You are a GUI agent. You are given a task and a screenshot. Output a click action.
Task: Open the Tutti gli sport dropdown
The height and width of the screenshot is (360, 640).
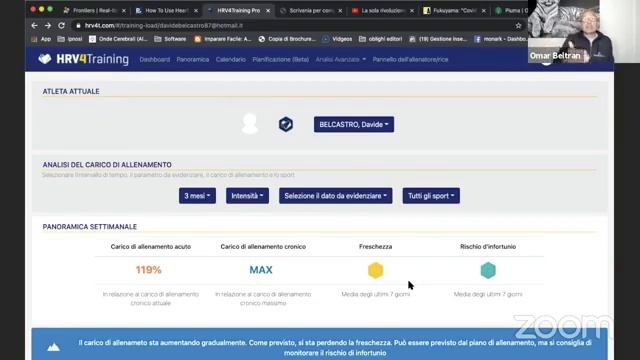[431, 196]
